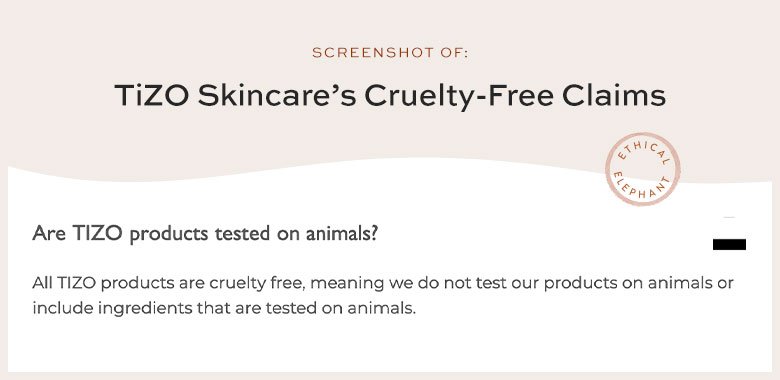Screen dimensions: 780x380
Task: Click the small gray mark above the minus icon
Action: 729,217
